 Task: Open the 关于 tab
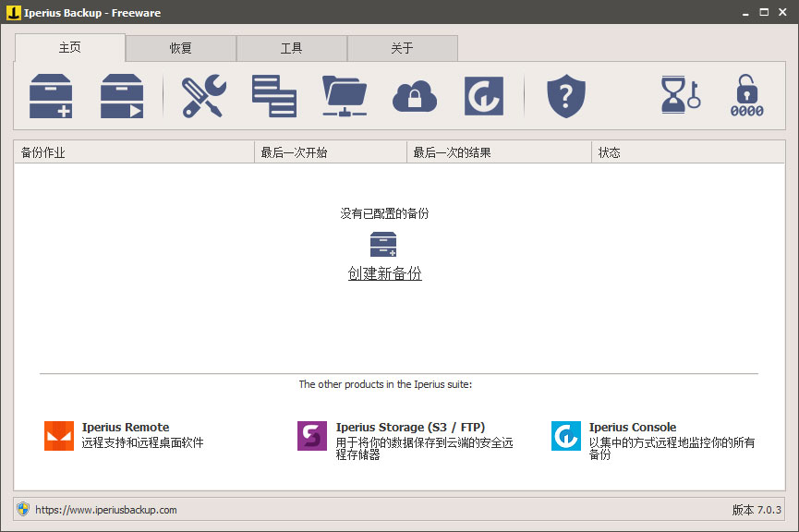pyautogui.click(x=402, y=48)
